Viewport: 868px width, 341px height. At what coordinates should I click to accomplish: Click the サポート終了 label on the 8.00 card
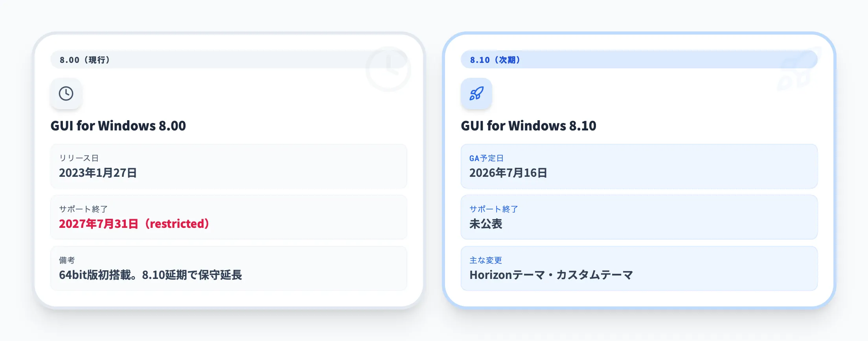[x=83, y=209]
